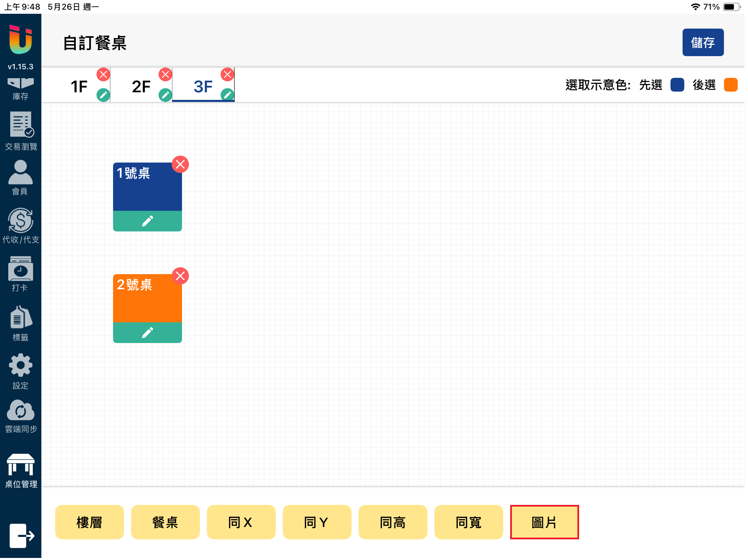Click the 圖片 image button
The image size is (748, 560).
pyautogui.click(x=544, y=522)
